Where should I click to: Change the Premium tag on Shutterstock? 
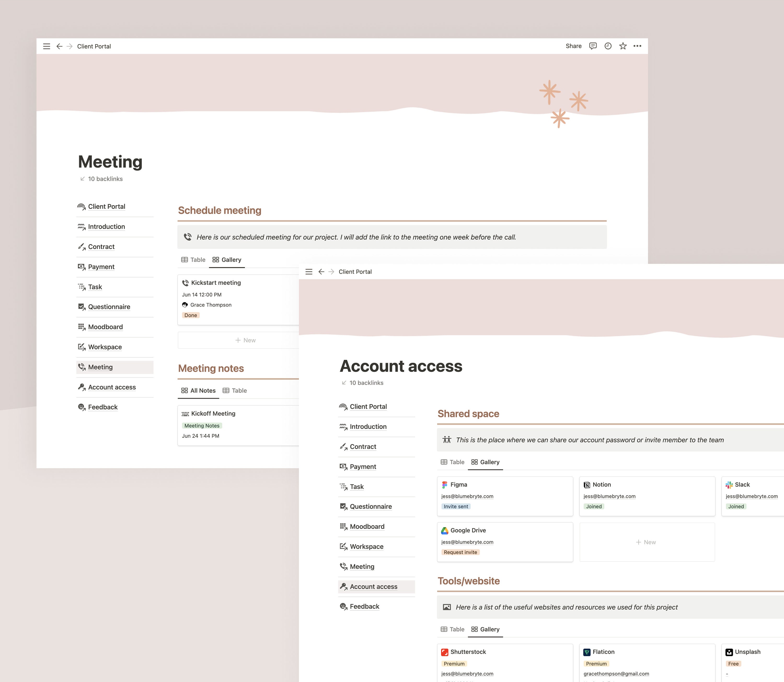(454, 663)
